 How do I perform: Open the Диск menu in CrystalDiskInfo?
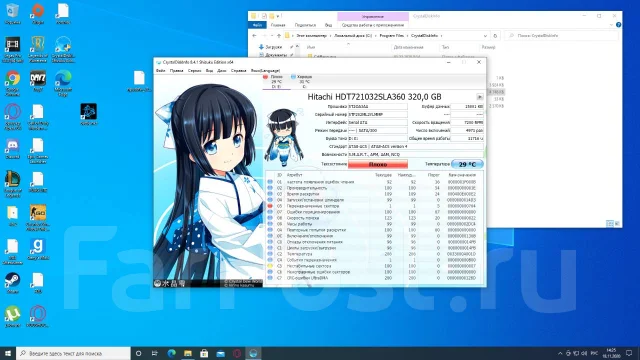[x=222, y=71]
